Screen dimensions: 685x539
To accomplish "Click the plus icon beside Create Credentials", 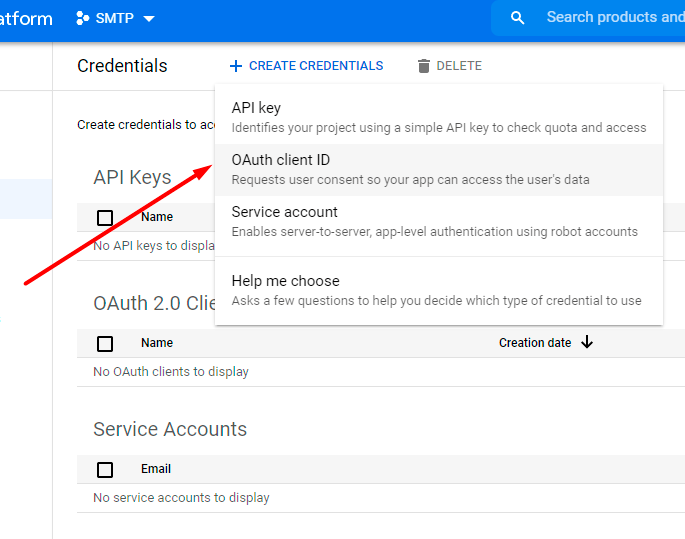I will pos(236,66).
